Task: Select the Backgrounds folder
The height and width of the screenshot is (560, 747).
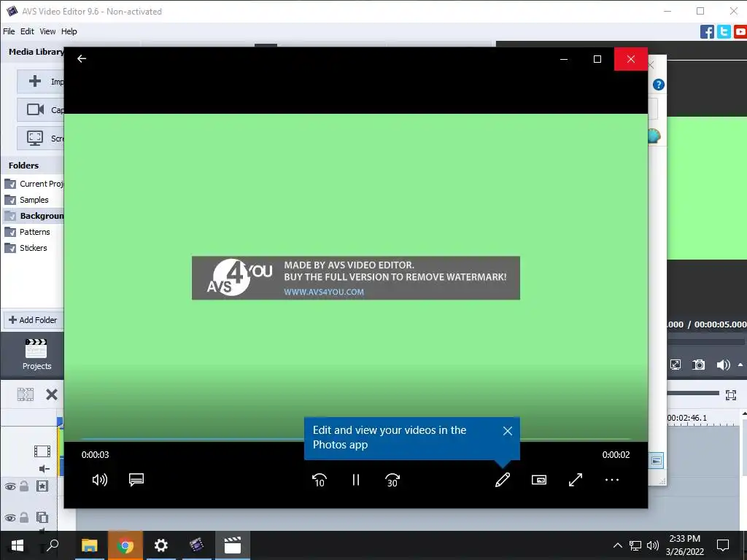Action: click(x=34, y=216)
